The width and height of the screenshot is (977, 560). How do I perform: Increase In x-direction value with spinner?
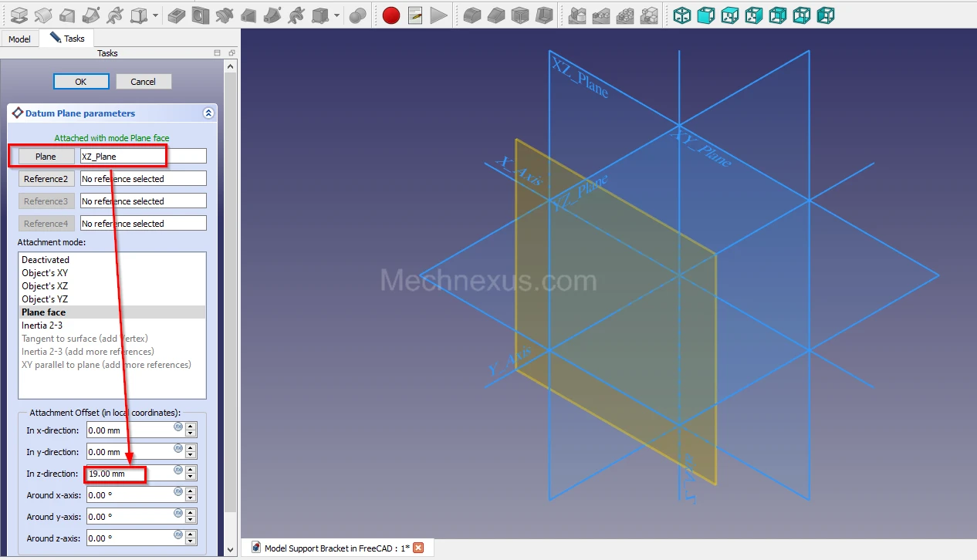191,427
